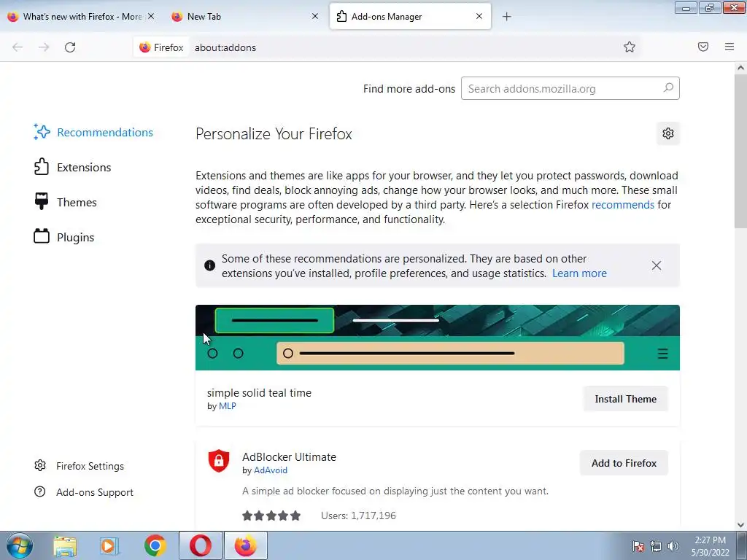Click the scrollbar up arrow

pyautogui.click(x=740, y=68)
